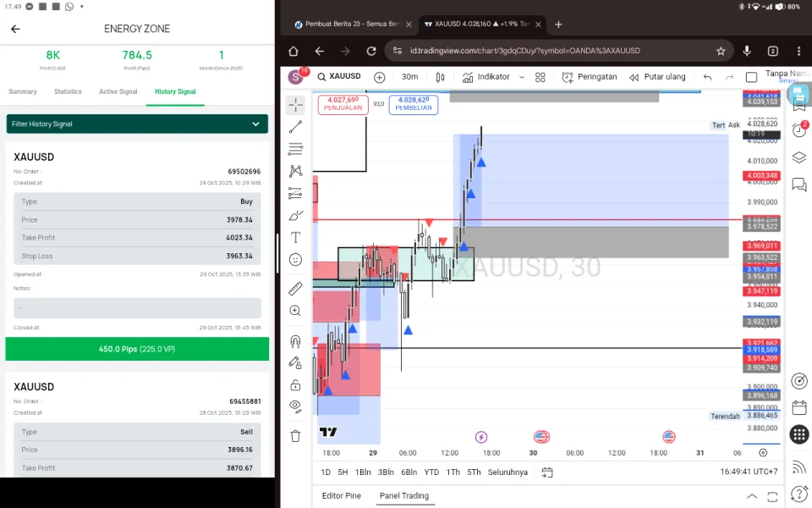Screen dimensions: 812x508
Task: Open the Statistics tab
Action: pyautogui.click(x=68, y=91)
